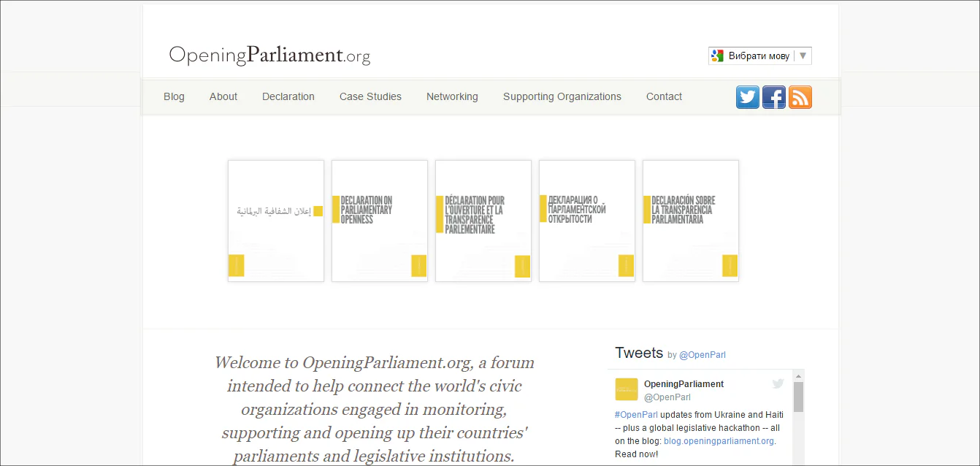The image size is (980, 466).
Task: Open the Russian Декларация thumbnail
Action: (587, 221)
